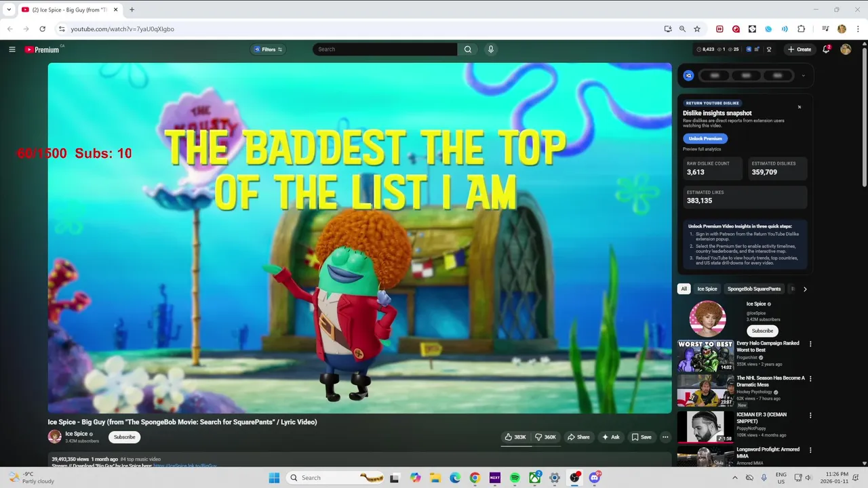868x488 pixels.
Task: Open Discord from the taskbar
Action: pos(595,478)
